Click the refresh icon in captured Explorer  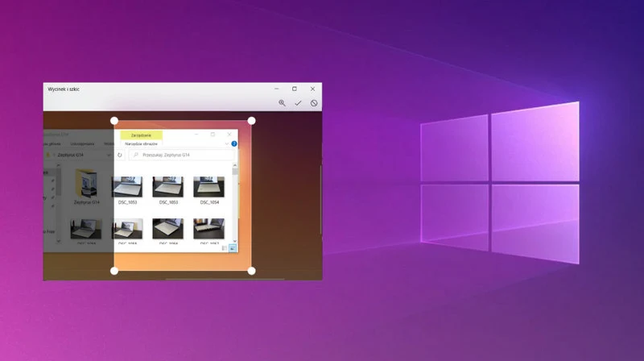[x=119, y=155]
